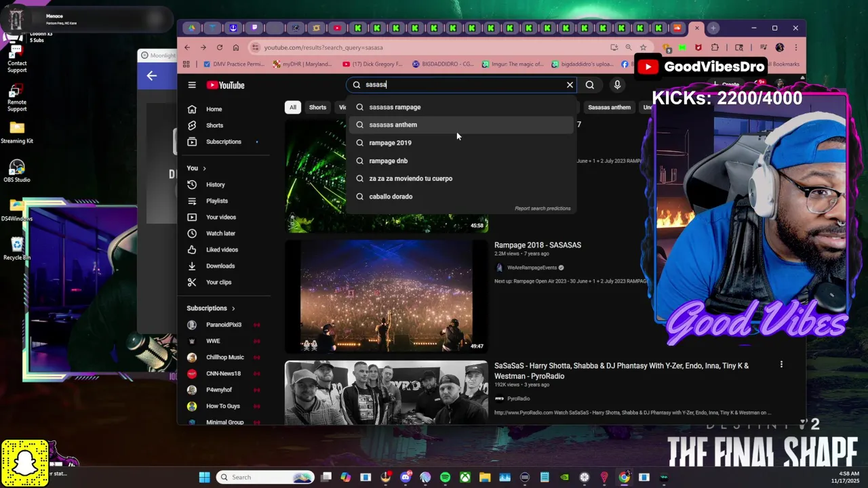This screenshot has height=488, width=868.
Task: Open the WeAreRampageEvents channel link
Action: click(532, 268)
